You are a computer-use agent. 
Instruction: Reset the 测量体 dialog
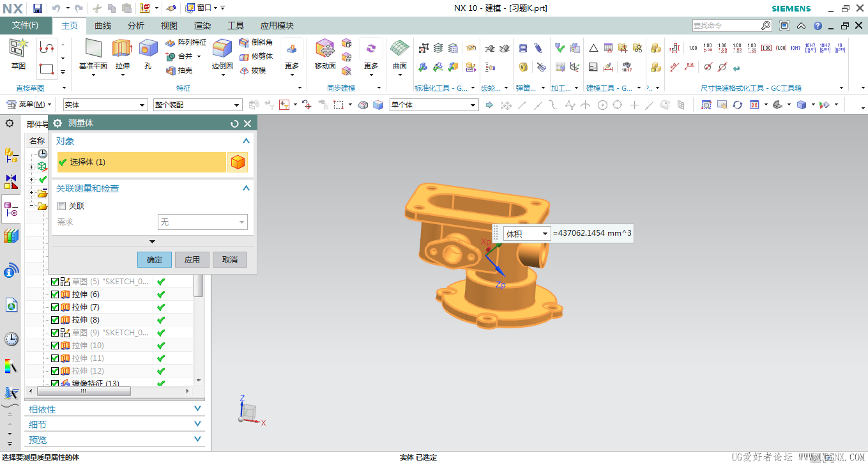[x=234, y=124]
